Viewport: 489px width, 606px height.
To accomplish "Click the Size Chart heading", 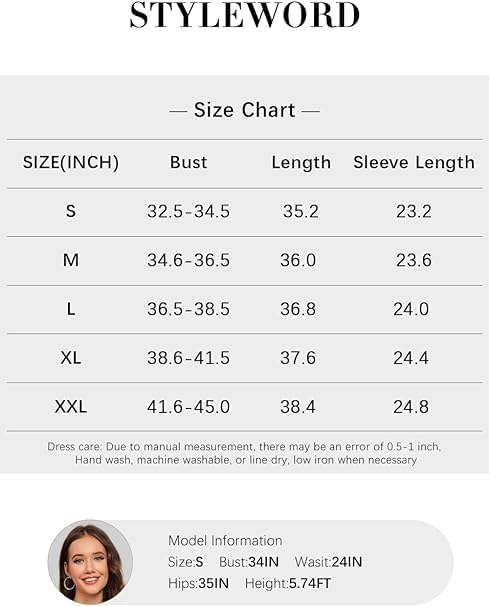I will pos(245,110).
